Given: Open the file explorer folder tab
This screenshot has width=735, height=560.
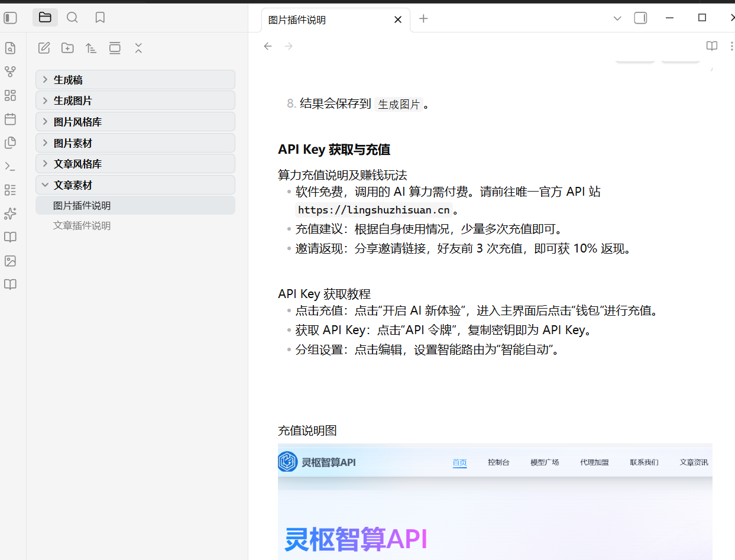Looking at the screenshot, I should coord(45,18).
